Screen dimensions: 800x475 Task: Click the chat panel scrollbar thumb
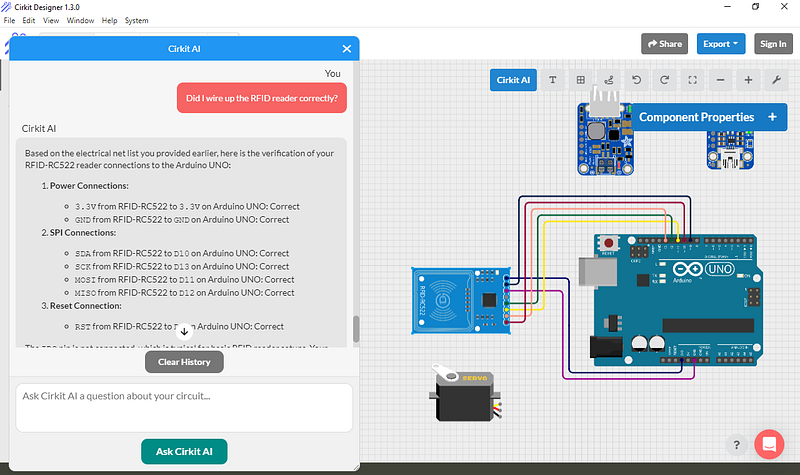coord(356,329)
